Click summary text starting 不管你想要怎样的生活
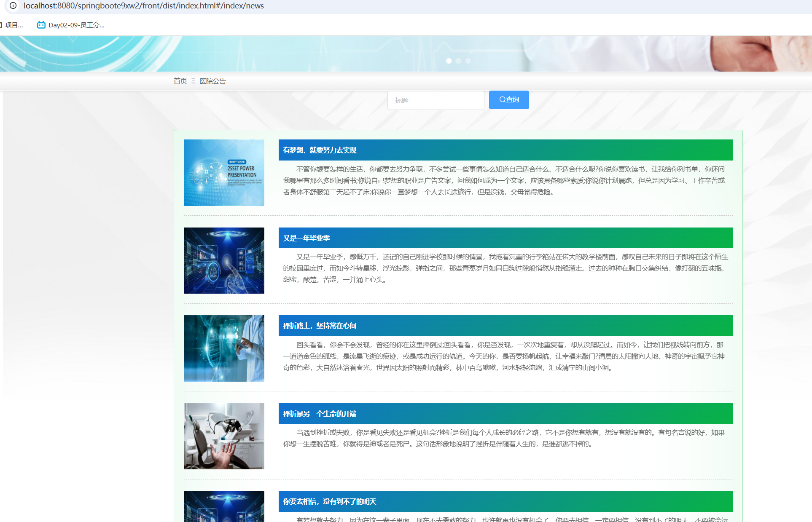 [x=504, y=180]
